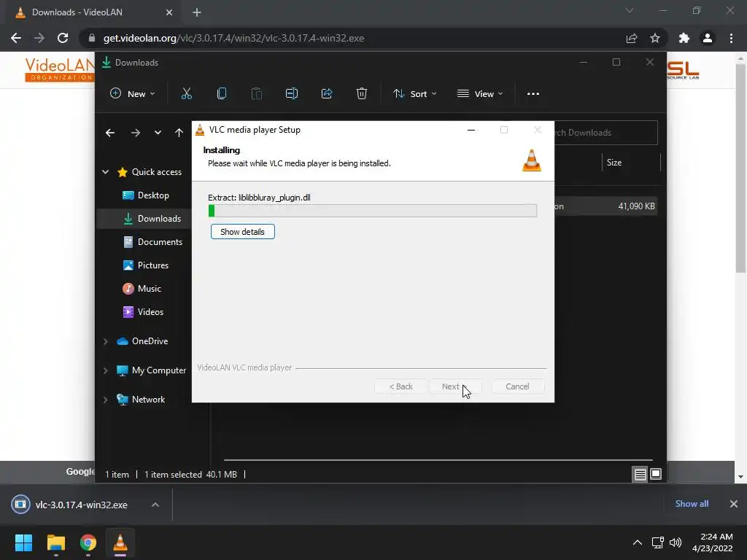This screenshot has width=747, height=560.
Task: Click the Search Downloads field
Action: point(605,133)
